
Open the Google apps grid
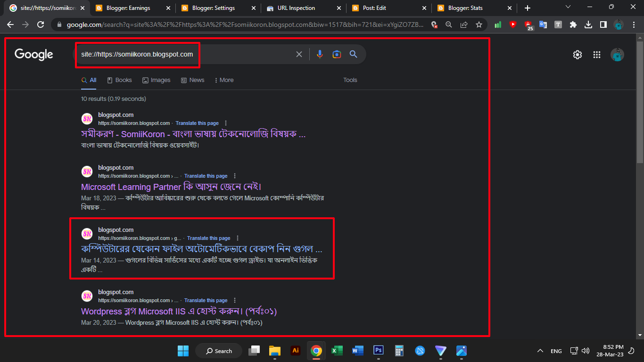click(597, 55)
